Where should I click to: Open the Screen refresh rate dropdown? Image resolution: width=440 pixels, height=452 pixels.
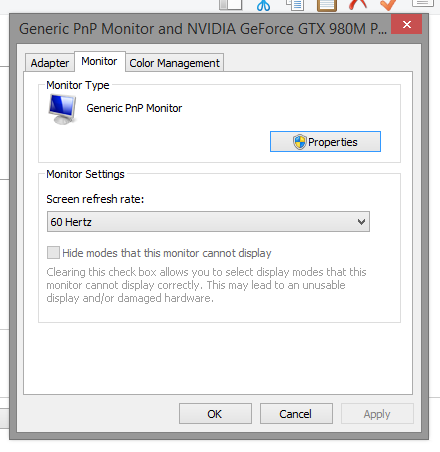click(x=208, y=221)
